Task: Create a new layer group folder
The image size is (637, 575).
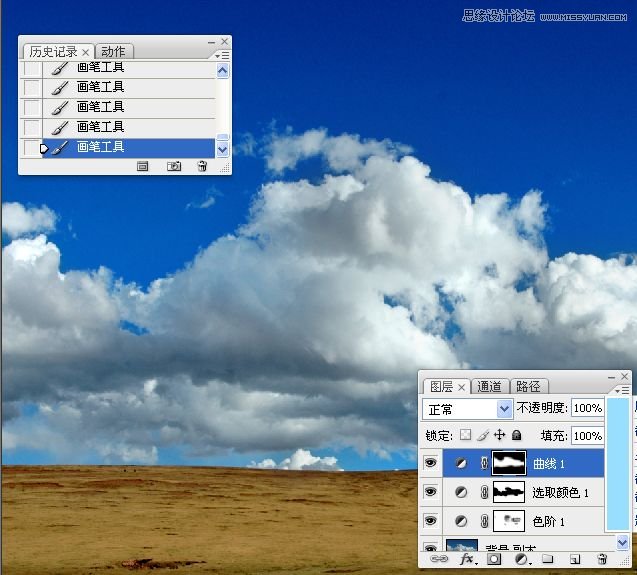Action: pyautogui.click(x=547, y=560)
